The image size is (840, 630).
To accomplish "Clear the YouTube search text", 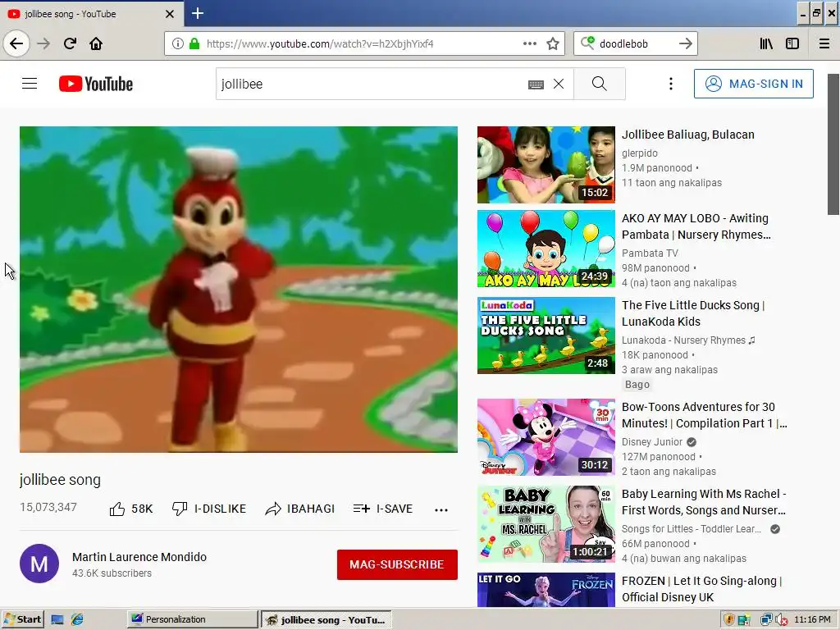I will click(559, 84).
